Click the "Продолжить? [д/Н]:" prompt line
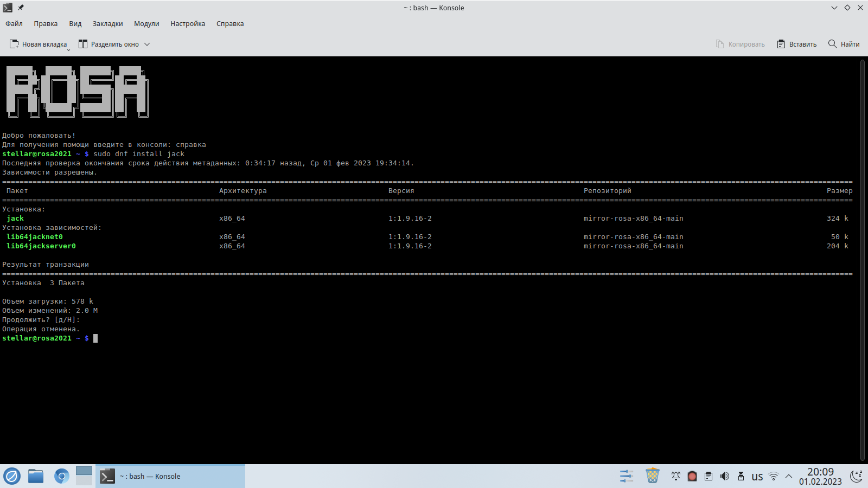 coord(41,320)
